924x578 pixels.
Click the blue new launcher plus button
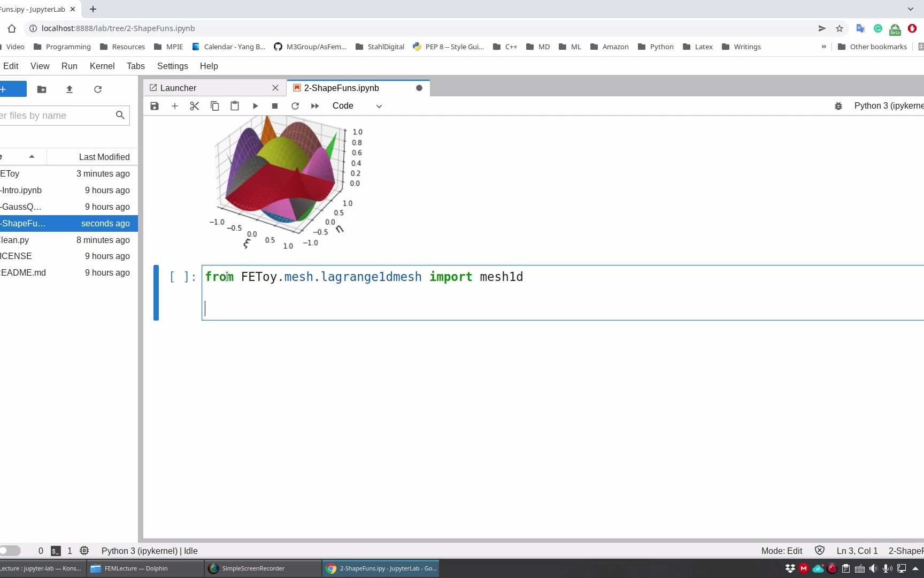pos(12,89)
